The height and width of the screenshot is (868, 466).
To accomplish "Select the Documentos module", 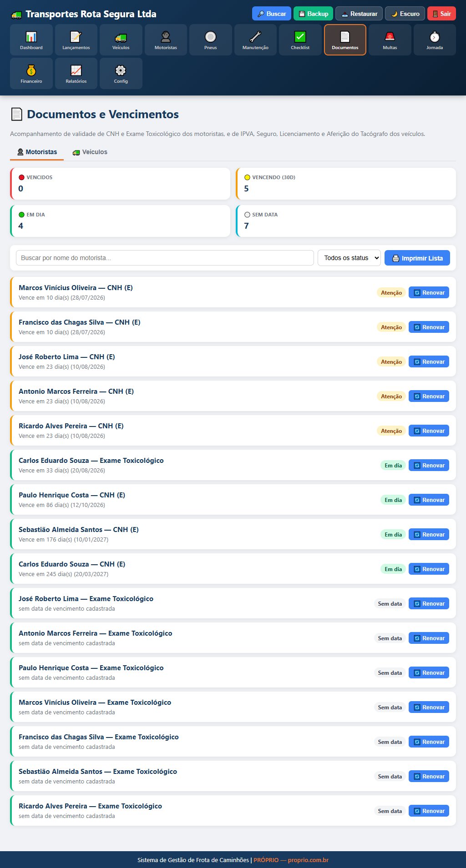I will point(345,40).
